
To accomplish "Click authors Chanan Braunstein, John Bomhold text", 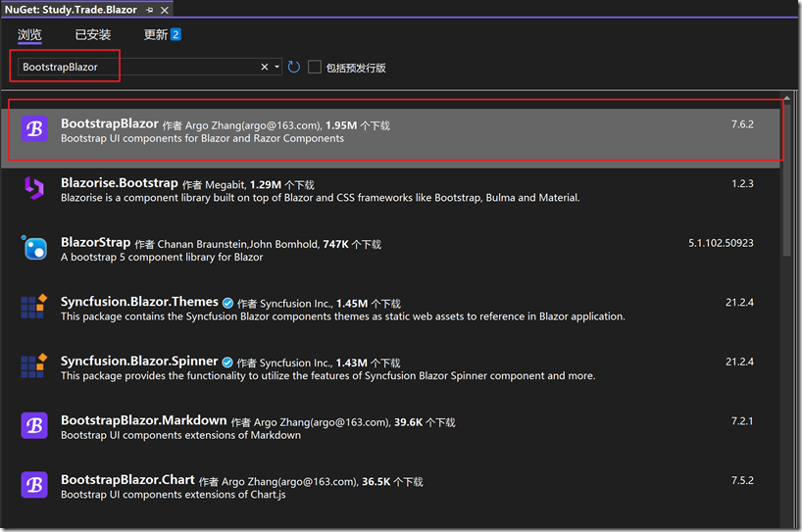I will (238, 244).
